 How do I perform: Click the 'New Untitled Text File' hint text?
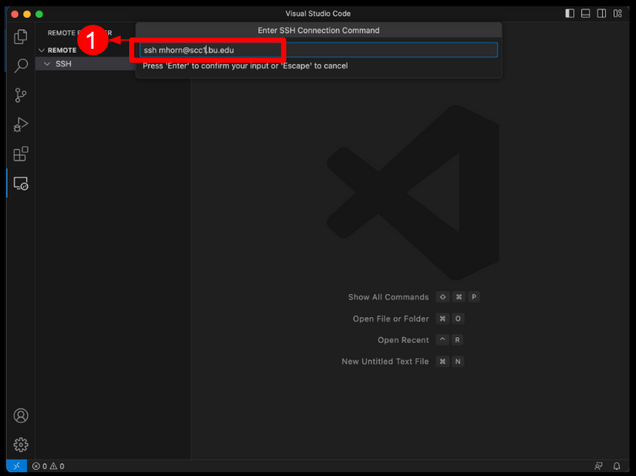385,362
